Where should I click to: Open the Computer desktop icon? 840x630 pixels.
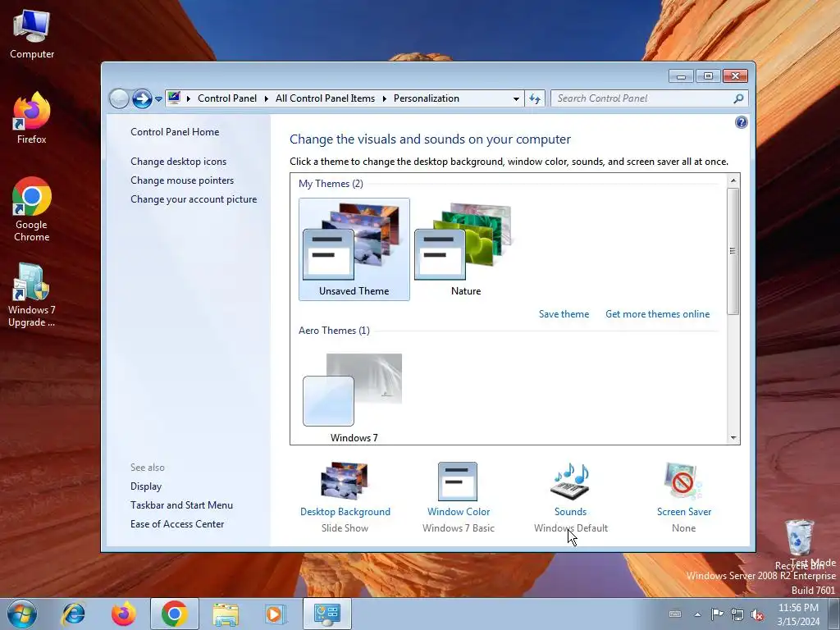pos(32,34)
